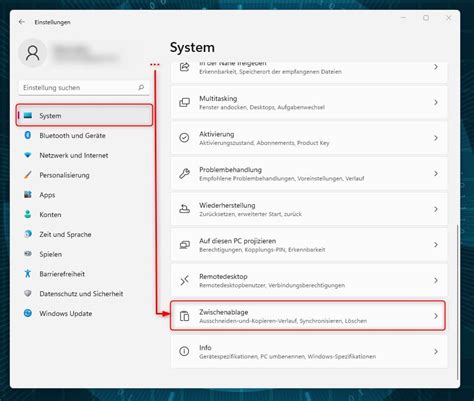
Task: Click the Datenschutz shield icon
Action: [28, 293]
